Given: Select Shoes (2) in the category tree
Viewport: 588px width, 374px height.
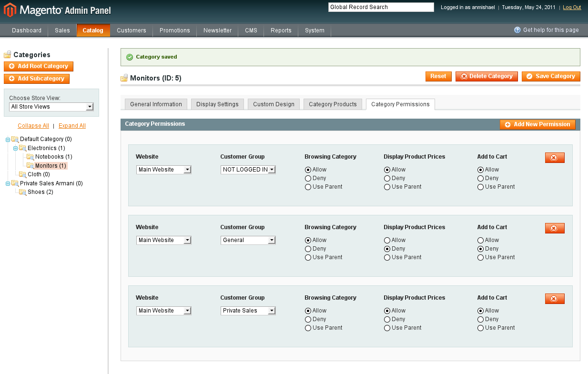Looking at the screenshot, I should 41,192.
